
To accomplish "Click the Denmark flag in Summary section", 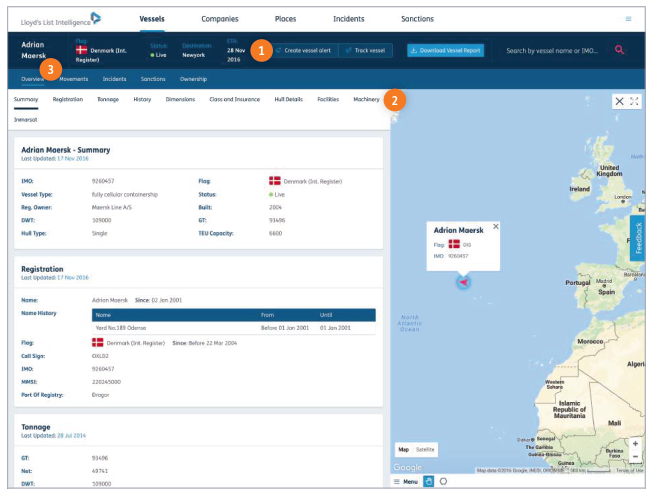I will [274, 181].
